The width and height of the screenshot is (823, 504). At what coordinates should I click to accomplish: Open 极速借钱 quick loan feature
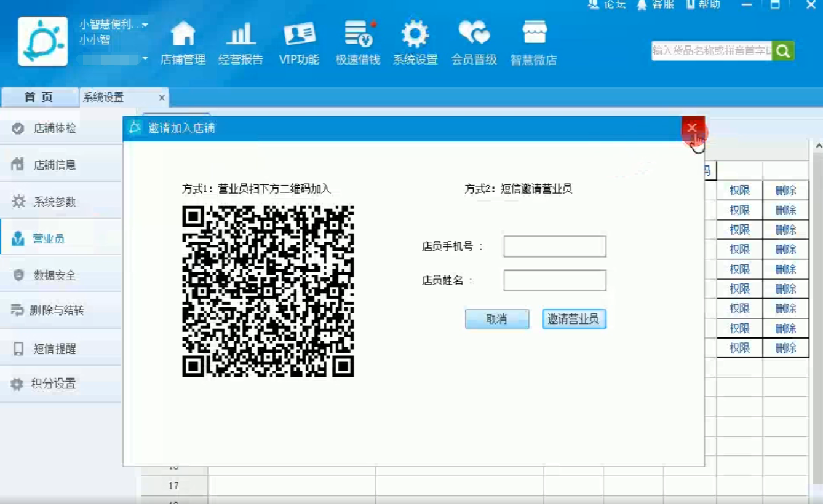(x=357, y=42)
